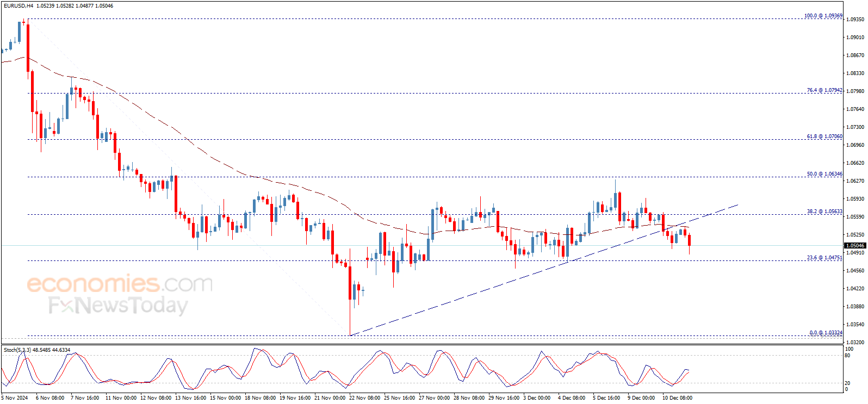Select the blue dashed ascending trendline
Screen dimensions: 868x404
[544, 270]
